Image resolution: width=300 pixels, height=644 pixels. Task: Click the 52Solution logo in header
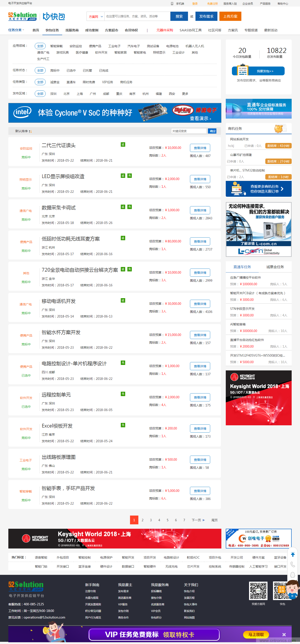(x=22, y=16)
